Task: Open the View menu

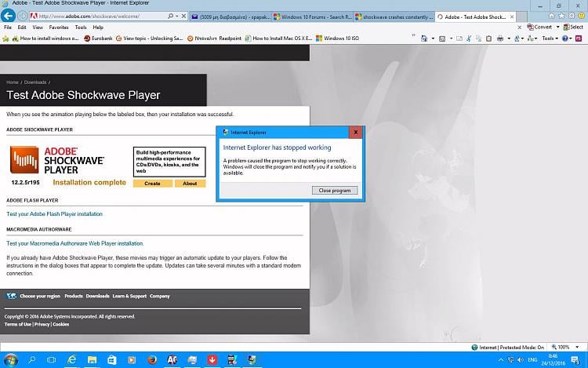Action: [x=38, y=27]
